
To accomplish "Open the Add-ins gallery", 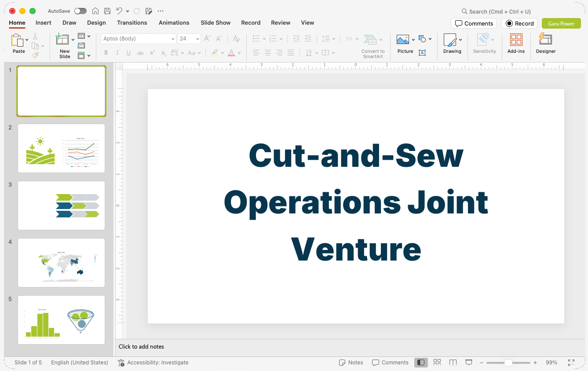I will [516, 44].
